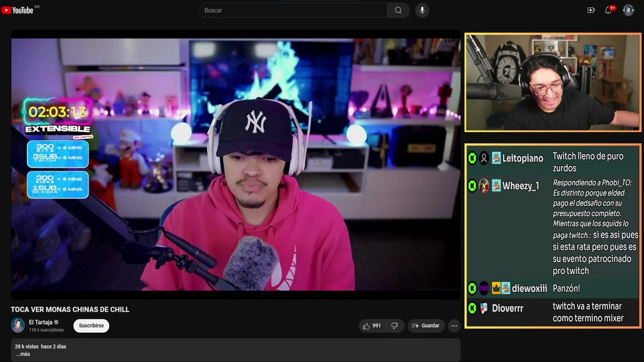Activate voice search microphone icon
644x362 pixels.
tap(422, 10)
